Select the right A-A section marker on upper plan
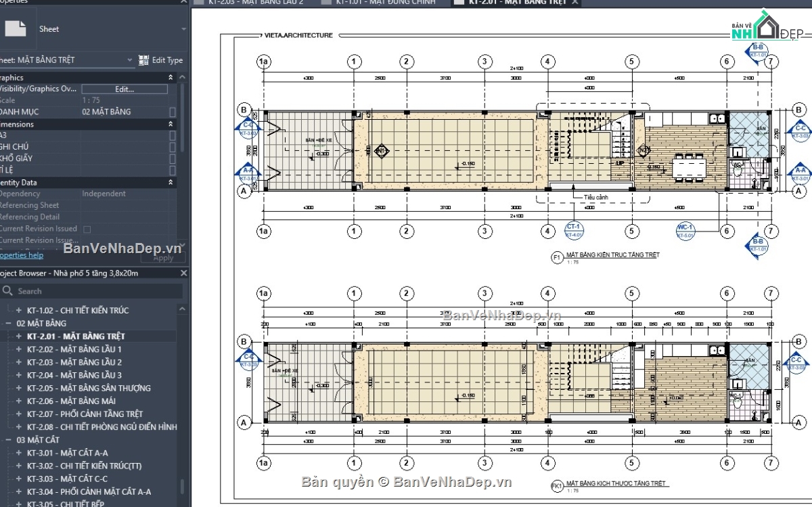Image resolution: width=812 pixels, height=507 pixels. coord(800,174)
